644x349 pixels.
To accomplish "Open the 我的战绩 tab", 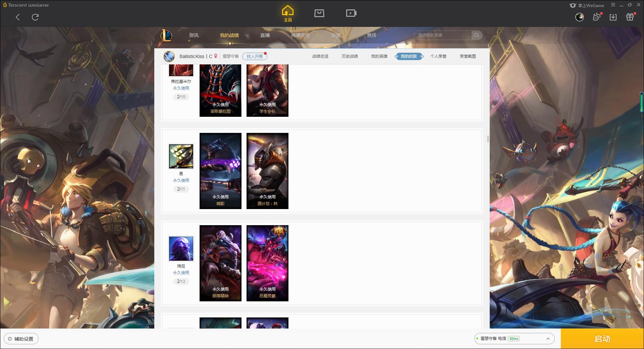I will click(x=229, y=35).
